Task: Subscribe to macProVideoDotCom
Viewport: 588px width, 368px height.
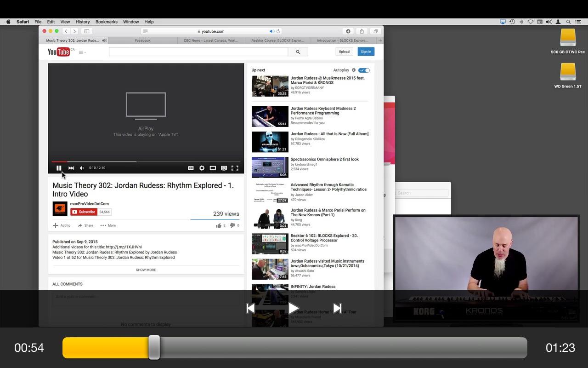Action: 84,212
